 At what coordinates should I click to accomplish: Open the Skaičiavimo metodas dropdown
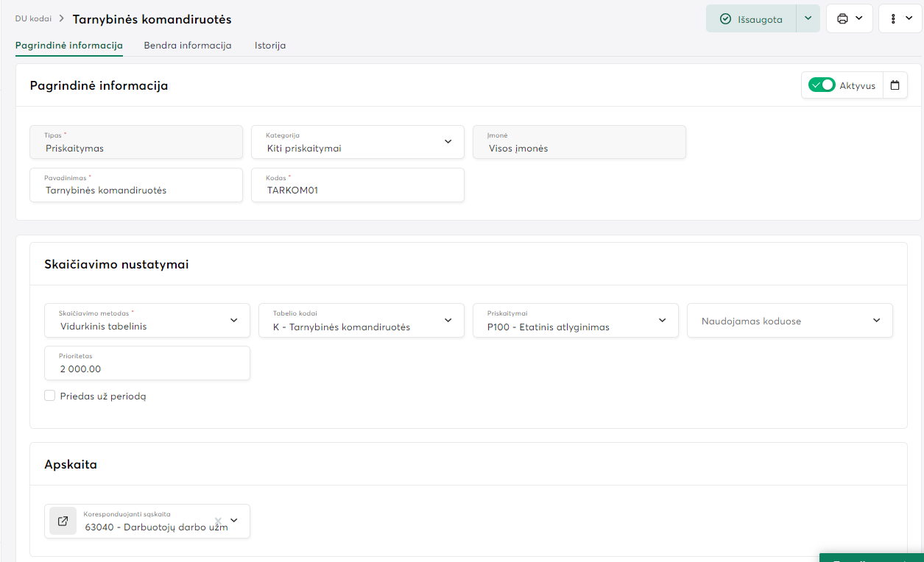(x=147, y=321)
